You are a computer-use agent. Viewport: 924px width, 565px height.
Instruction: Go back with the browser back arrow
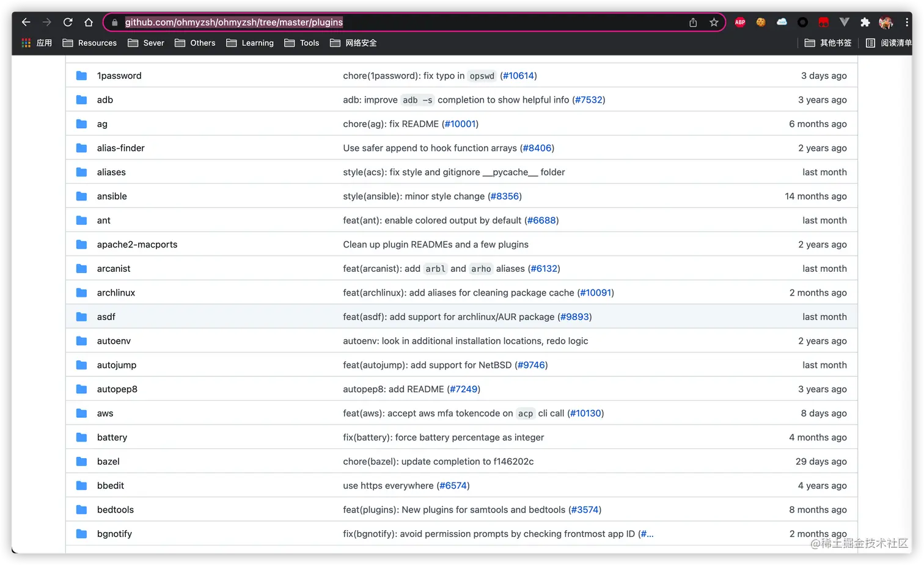coord(26,23)
